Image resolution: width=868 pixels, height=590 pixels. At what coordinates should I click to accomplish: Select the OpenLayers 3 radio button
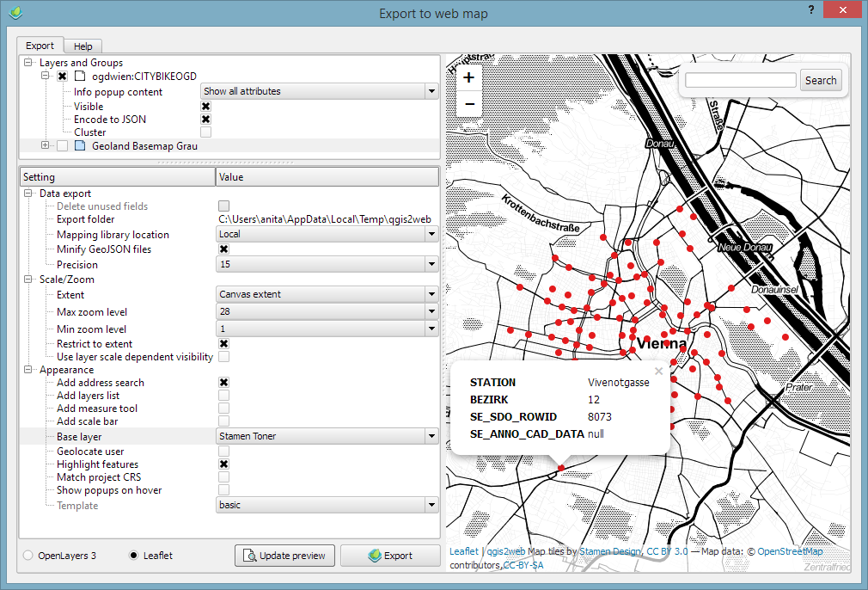click(28, 556)
